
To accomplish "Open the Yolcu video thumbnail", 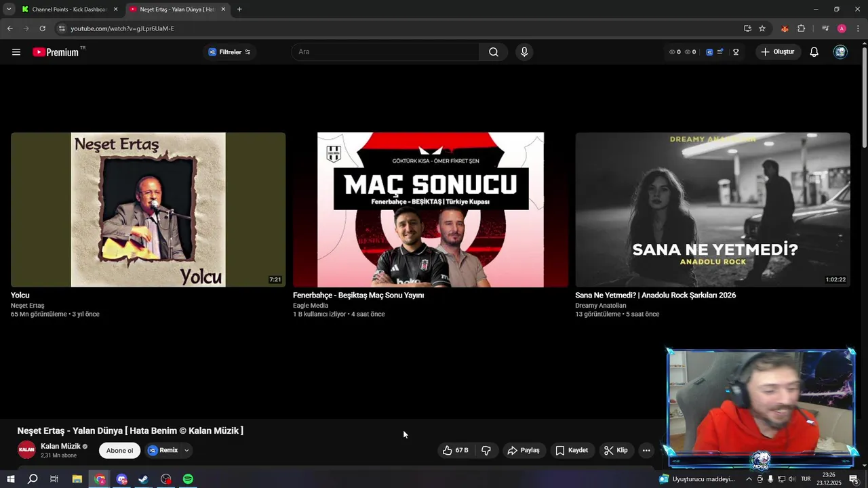I will click(x=148, y=209).
